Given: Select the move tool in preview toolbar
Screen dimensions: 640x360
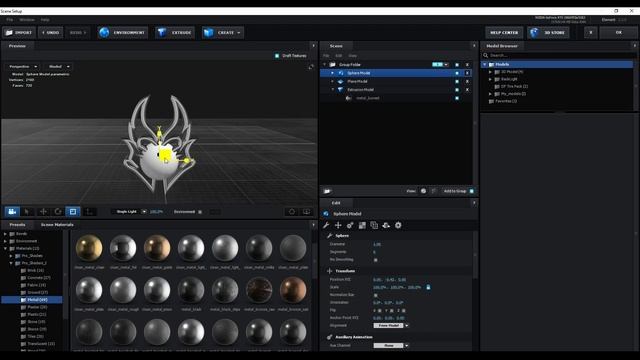Looking at the screenshot, I should tap(43, 211).
